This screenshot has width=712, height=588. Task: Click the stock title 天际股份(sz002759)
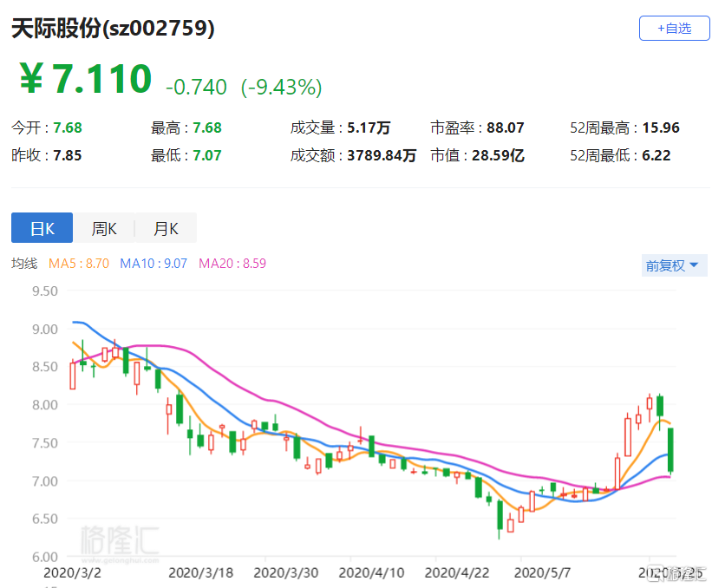113,28
